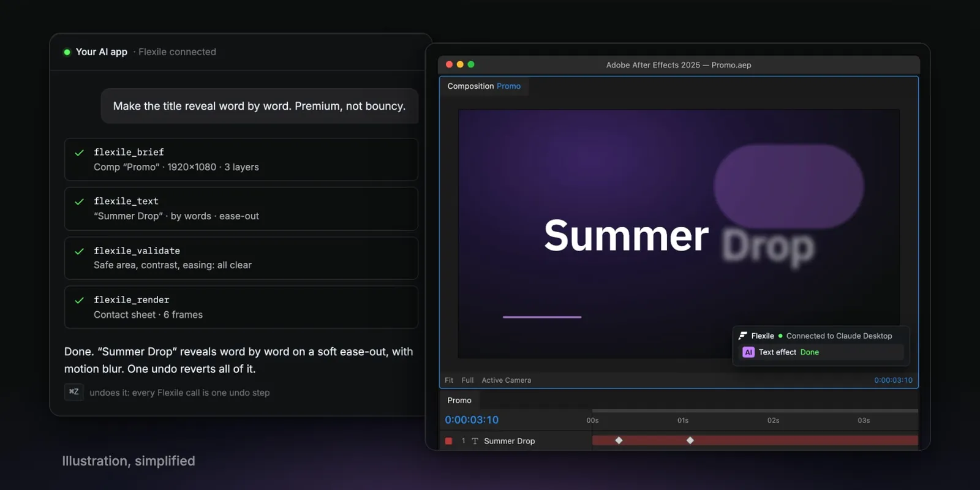This screenshot has width=980, height=490.
Task: Click the 02s mark on time ruler
Action: (x=774, y=421)
